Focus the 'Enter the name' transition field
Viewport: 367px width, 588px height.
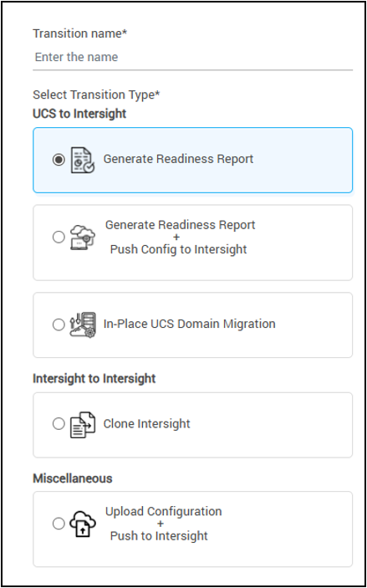[192, 58]
